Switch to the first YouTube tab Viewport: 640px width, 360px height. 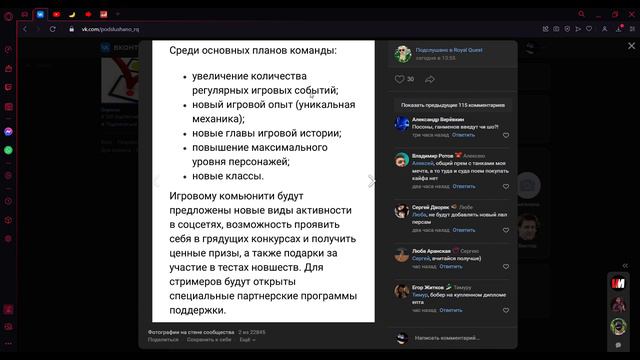[x=56, y=14]
